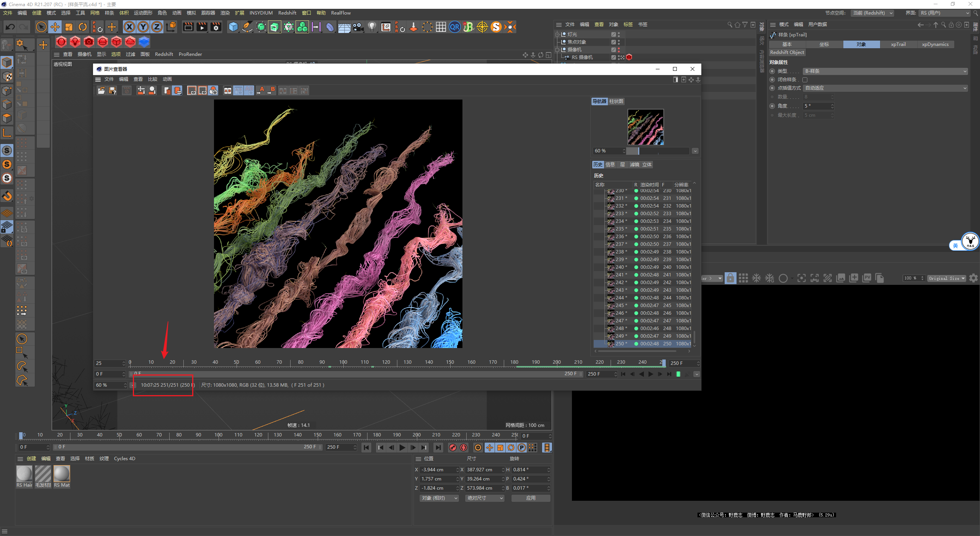Open the 点插值方式 自动适应 dropdown
Viewport: 980px width, 536px height.
coord(885,88)
